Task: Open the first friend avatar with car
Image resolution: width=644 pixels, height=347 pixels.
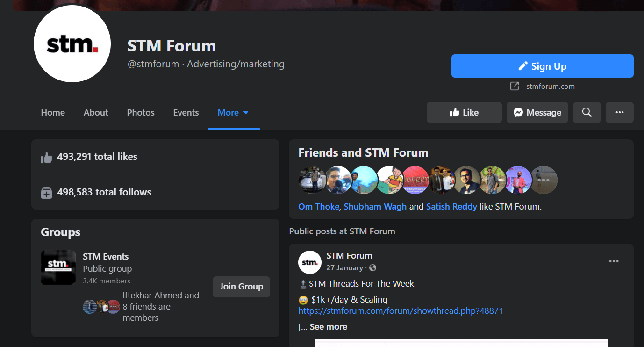Action: pos(312,180)
